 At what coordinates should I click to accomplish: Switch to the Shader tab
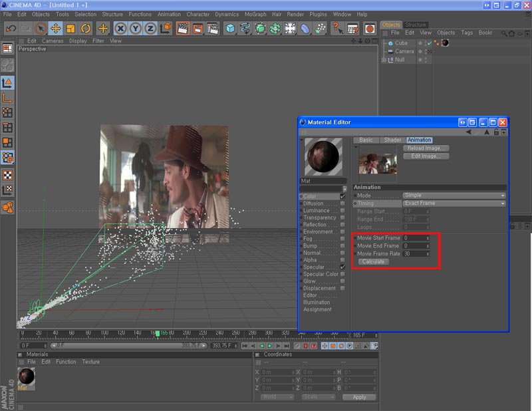[x=392, y=140]
